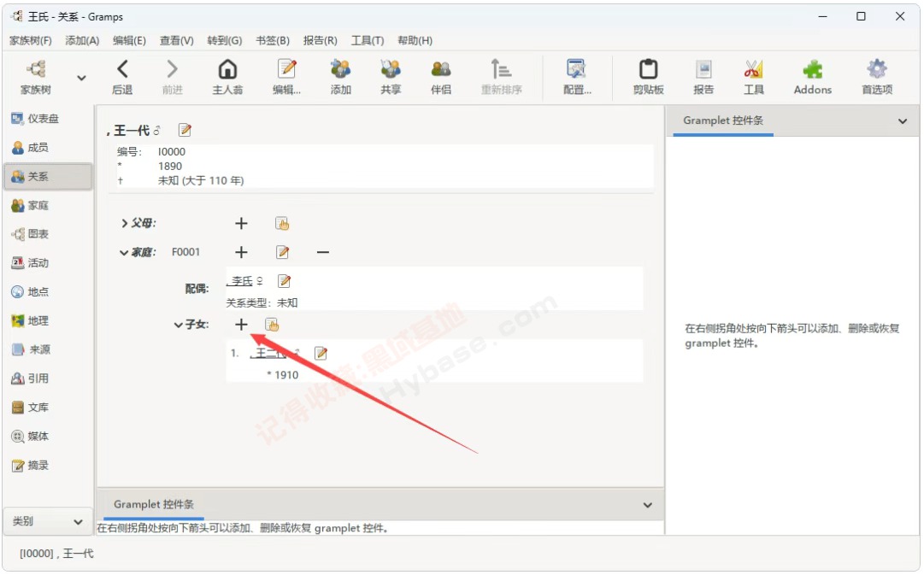Open bottom Gramplet 控件条 dropdown arrow

648,506
